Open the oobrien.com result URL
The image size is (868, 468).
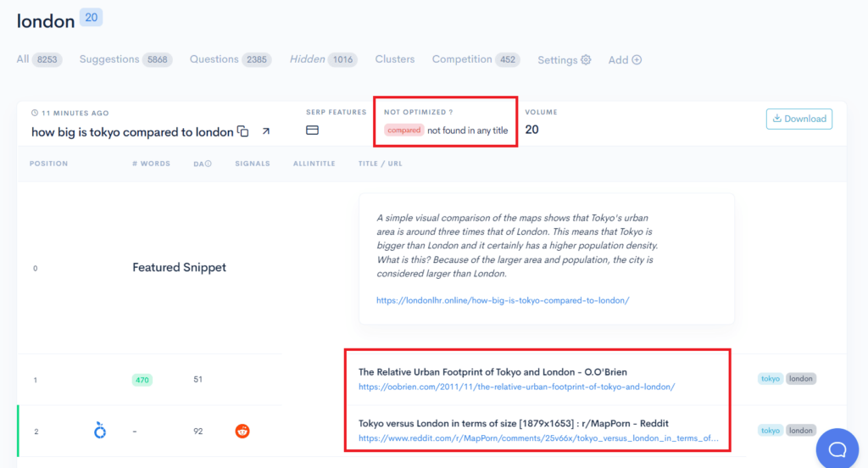pos(516,387)
